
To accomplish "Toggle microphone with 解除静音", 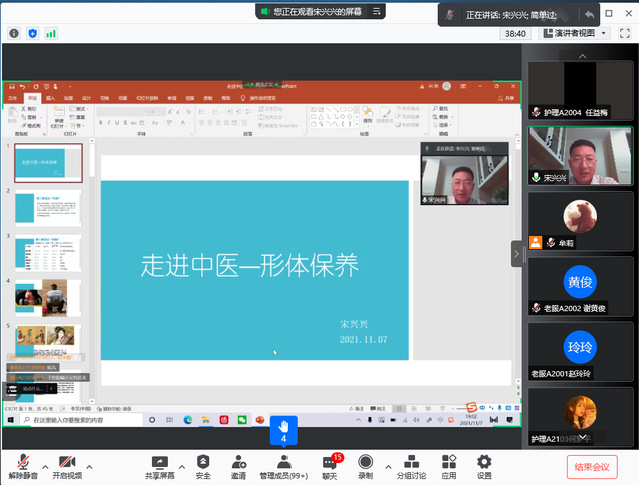I will tap(22, 465).
